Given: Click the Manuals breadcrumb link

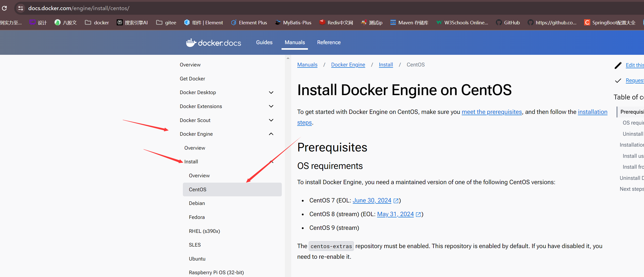Looking at the screenshot, I should (307, 65).
